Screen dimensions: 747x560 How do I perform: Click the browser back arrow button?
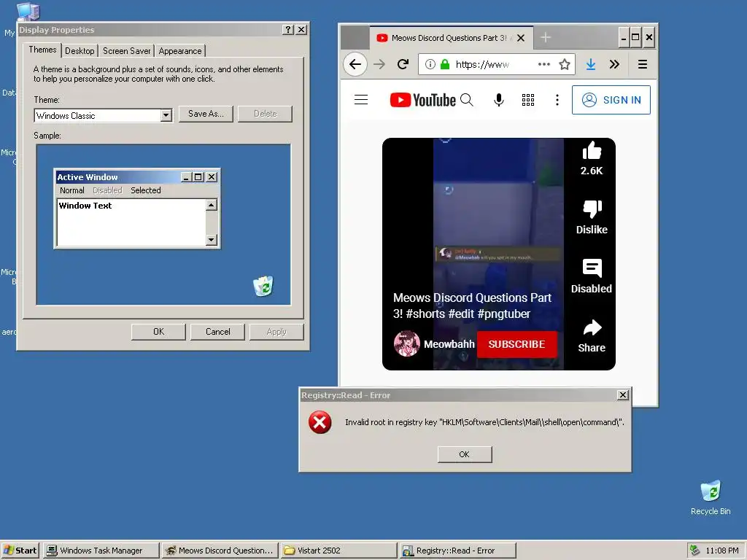point(355,64)
